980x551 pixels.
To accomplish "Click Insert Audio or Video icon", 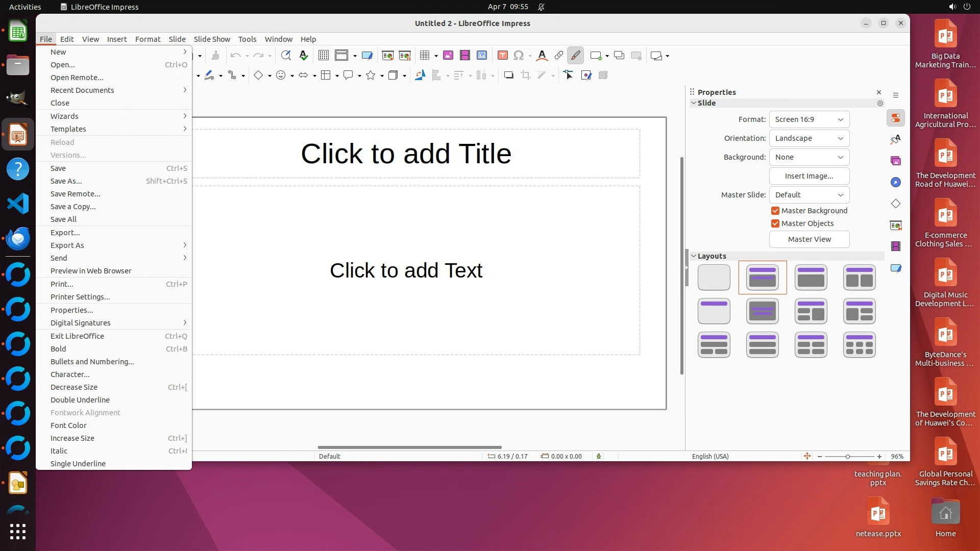I will (x=464, y=56).
